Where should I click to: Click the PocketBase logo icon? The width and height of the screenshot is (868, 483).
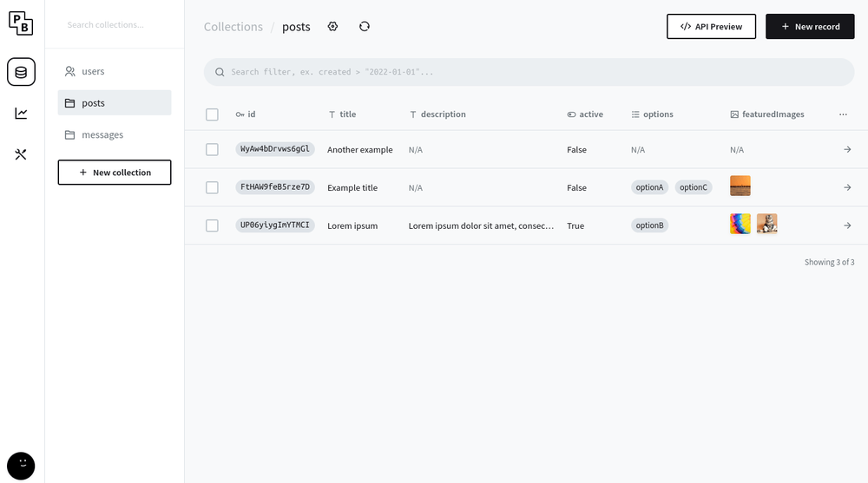[x=21, y=23]
